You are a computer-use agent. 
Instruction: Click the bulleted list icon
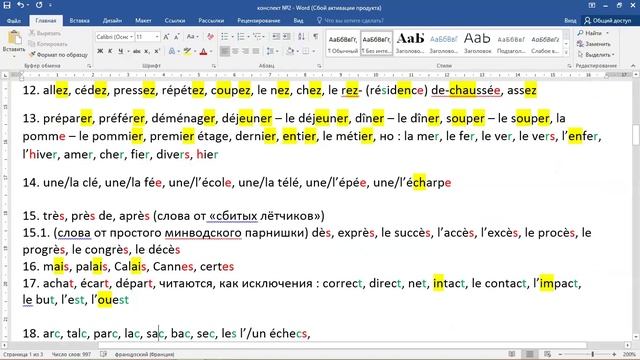[x=224, y=37]
